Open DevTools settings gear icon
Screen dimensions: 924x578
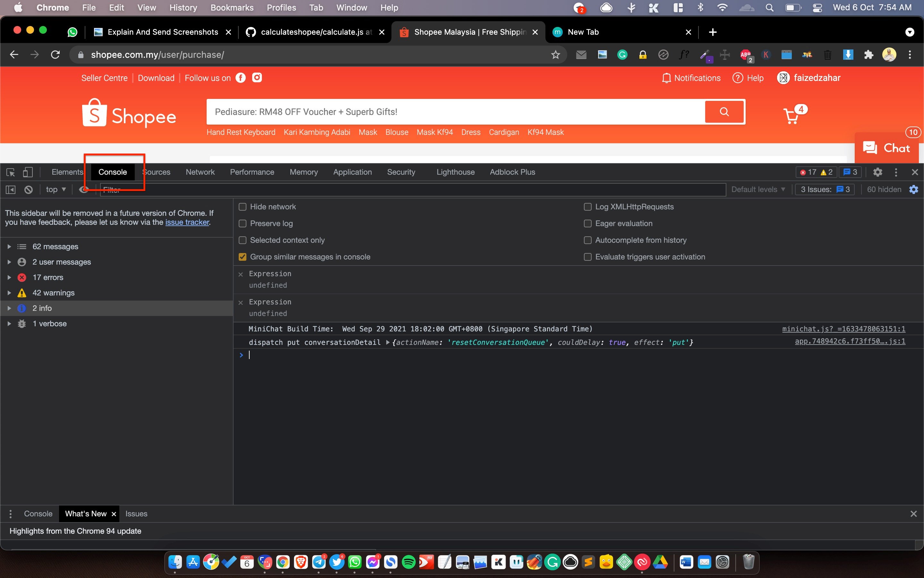[877, 172]
